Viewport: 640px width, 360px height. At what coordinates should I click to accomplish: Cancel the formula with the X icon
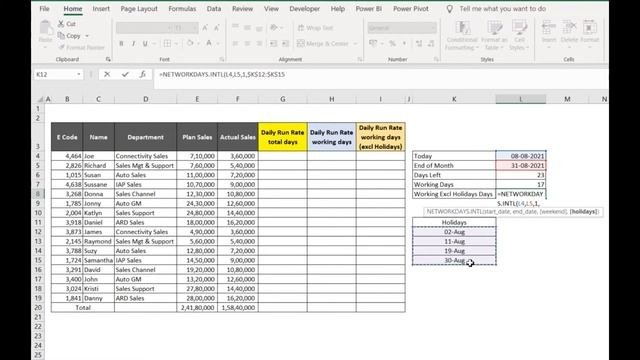click(107, 74)
